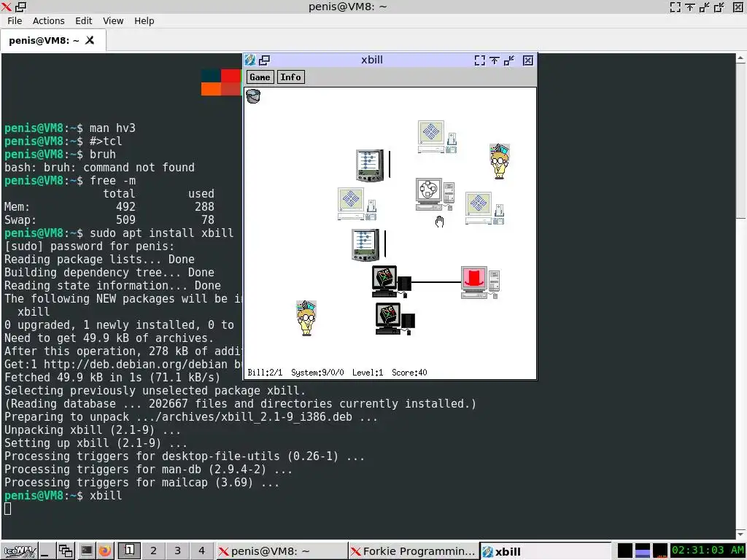The image size is (747, 560).
Task: Click the 'Unpacking xbill (2.1-9) ...' line
Action: [93, 430]
